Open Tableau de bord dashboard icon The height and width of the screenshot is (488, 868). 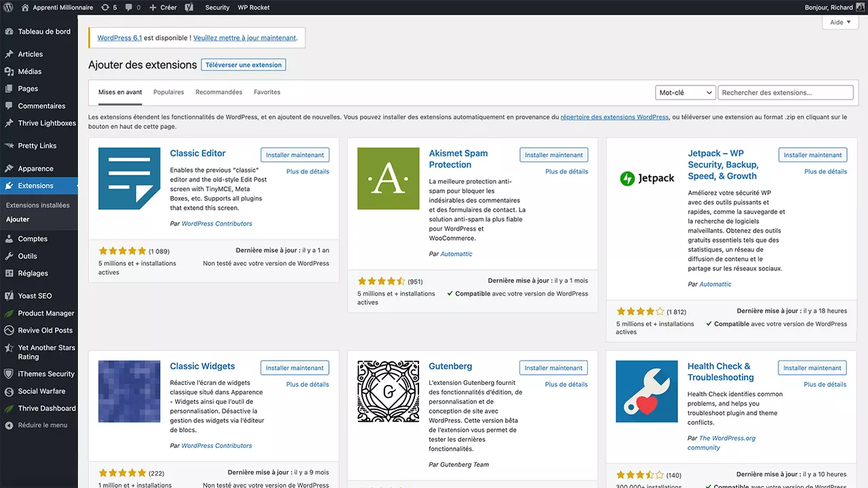(x=9, y=31)
